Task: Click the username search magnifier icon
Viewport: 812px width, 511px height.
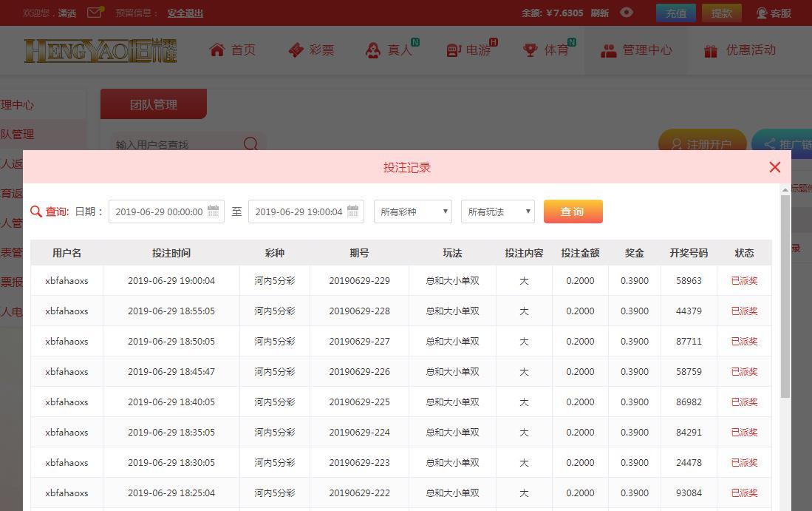Action: click(x=250, y=143)
